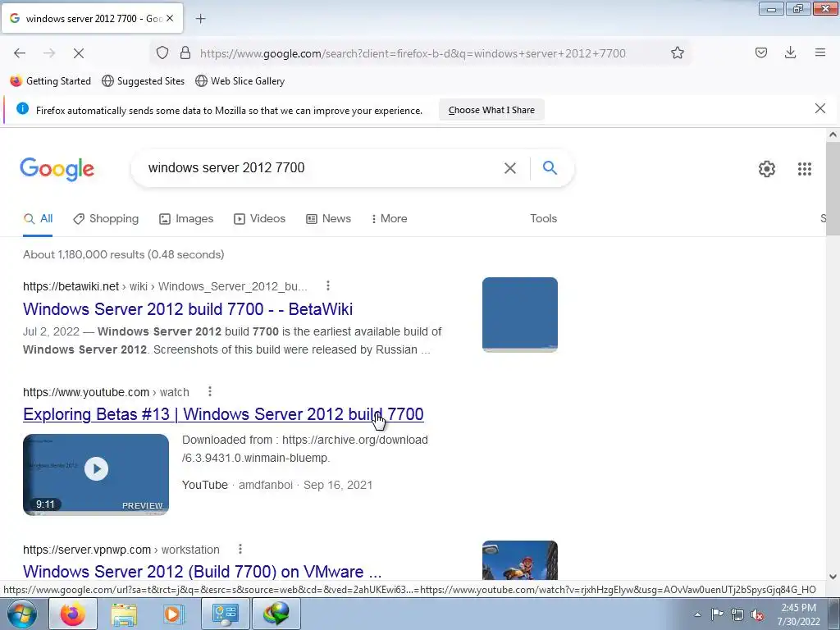Open the Windows Server 2012 on VMware link
The height and width of the screenshot is (630, 840).
[x=202, y=572]
